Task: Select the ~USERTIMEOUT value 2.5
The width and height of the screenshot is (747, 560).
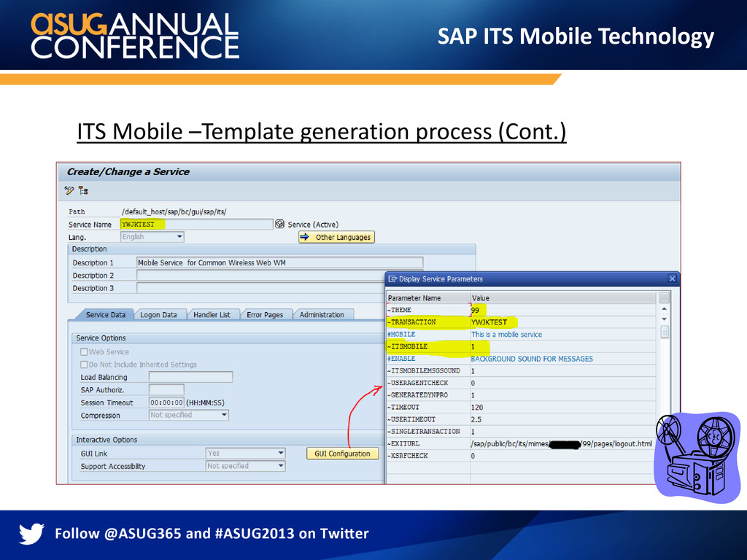Action: pos(563,419)
